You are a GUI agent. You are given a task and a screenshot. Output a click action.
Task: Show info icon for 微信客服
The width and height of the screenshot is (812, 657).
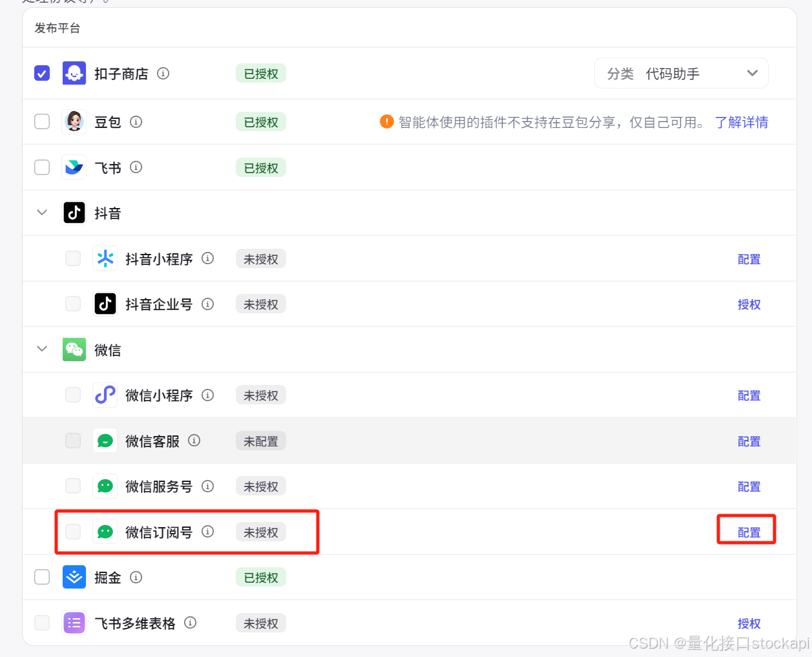(x=194, y=440)
